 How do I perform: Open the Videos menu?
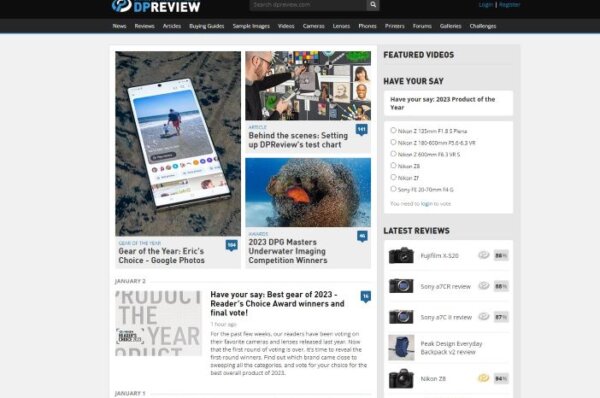[x=286, y=26]
